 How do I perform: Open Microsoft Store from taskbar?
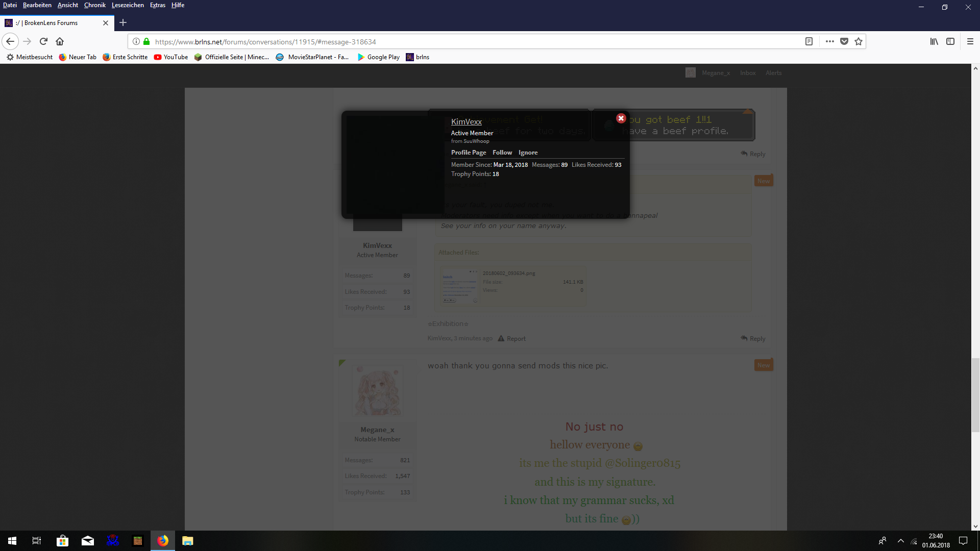point(62,541)
